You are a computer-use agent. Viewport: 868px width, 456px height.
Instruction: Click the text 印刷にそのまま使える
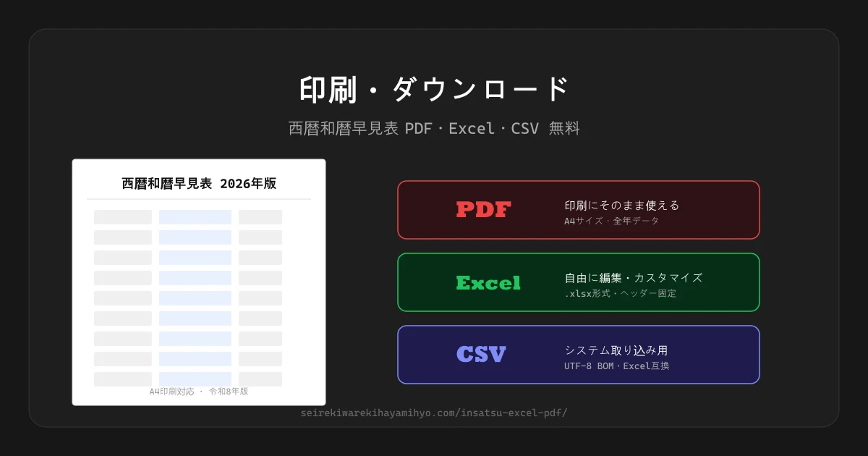tap(622, 205)
